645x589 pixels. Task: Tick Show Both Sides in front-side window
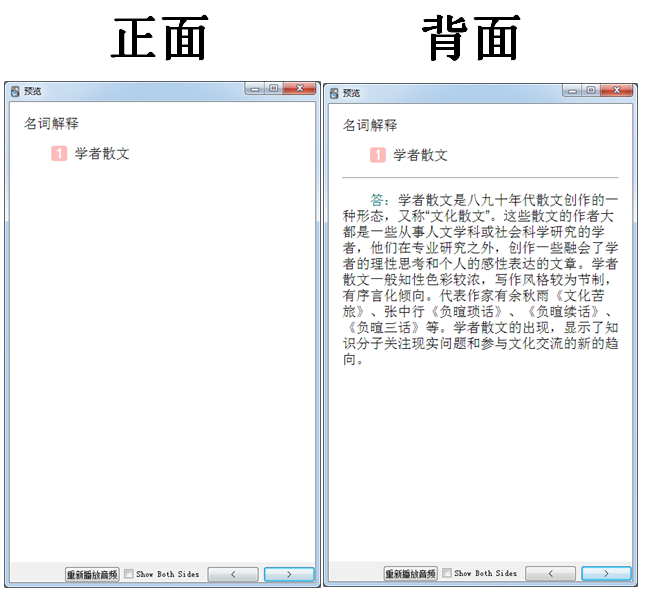point(129,573)
